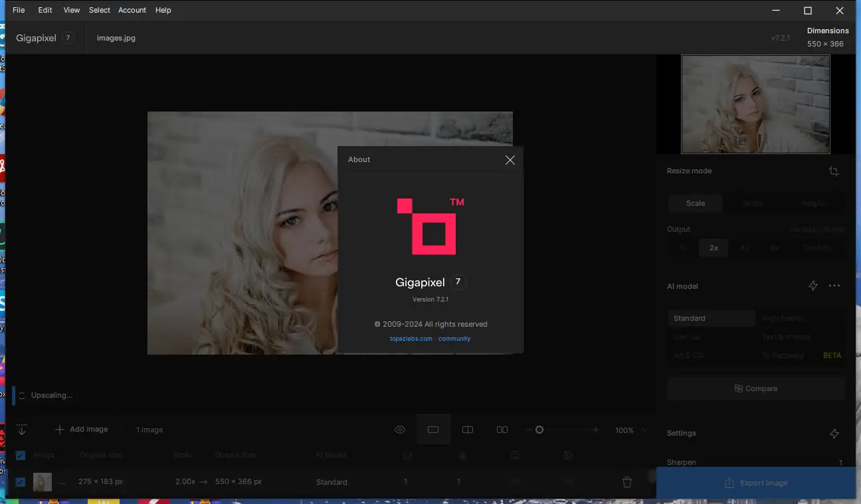Click the Gigapixel 7 logo in the header bar
861x504 pixels.
coord(45,38)
